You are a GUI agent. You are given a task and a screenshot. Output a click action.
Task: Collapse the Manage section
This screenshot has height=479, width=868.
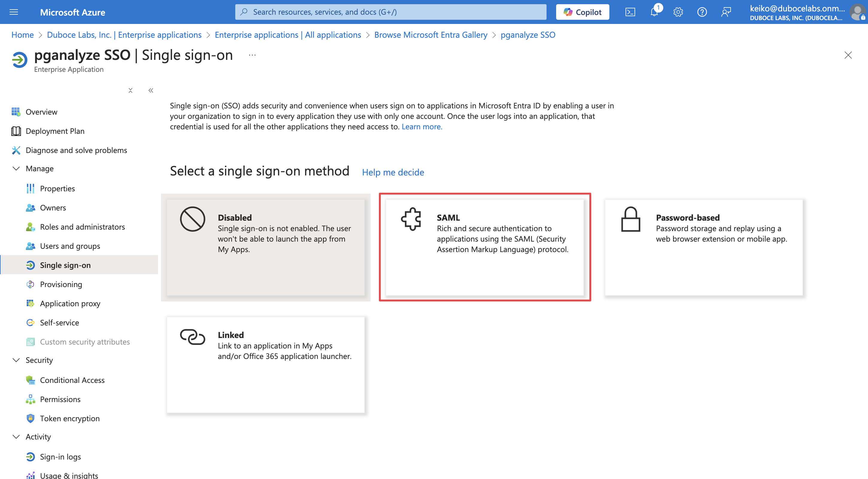[x=16, y=169]
